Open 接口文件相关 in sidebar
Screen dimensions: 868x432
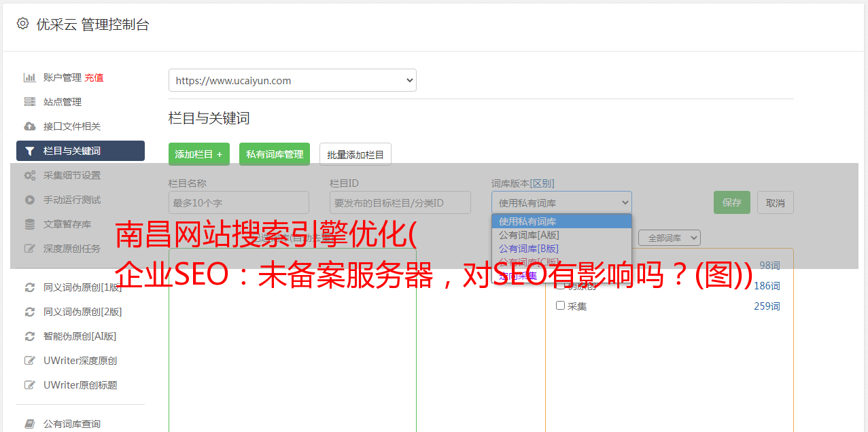coord(72,126)
